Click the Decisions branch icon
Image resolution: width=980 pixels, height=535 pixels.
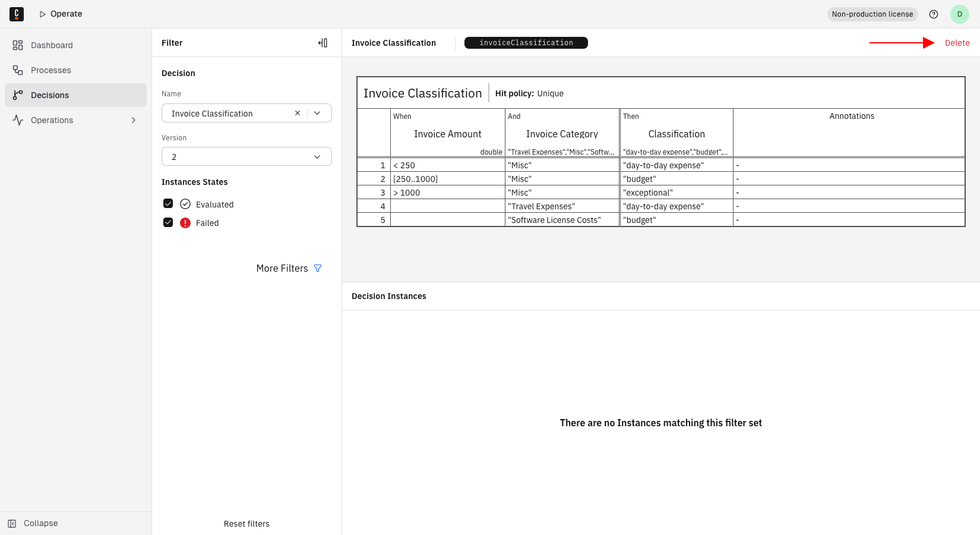(x=18, y=95)
